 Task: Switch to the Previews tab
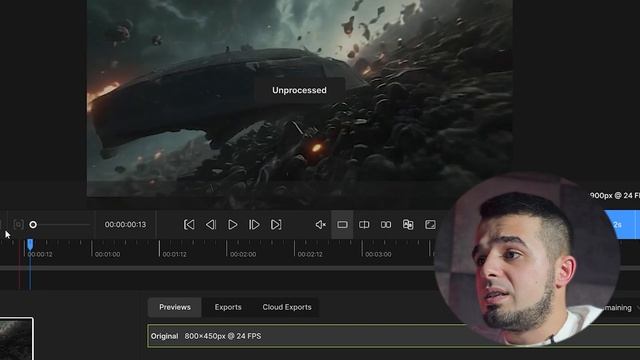pyautogui.click(x=175, y=307)
